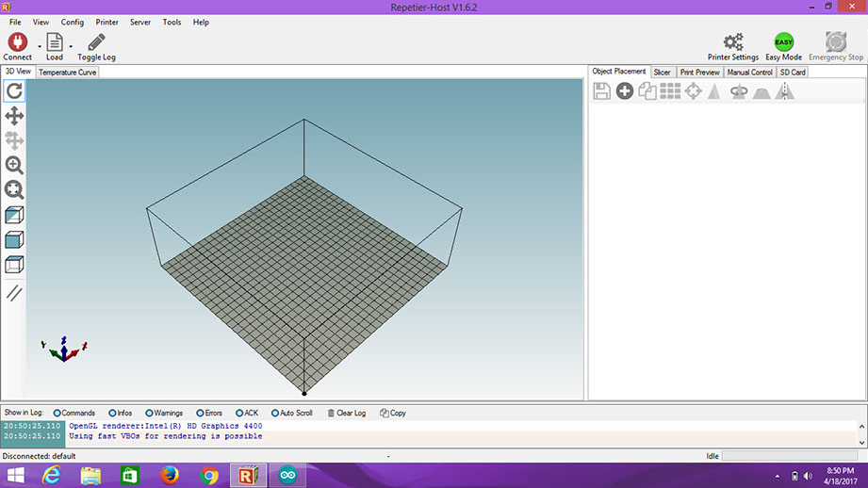
Task: Open the Tools menu
Action: click(x=172, y=22)
